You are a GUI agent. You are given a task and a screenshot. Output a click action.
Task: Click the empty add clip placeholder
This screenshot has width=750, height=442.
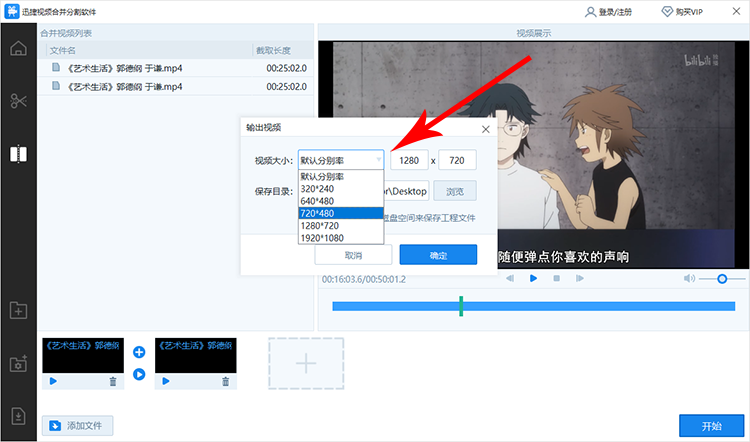tap(306, 363)
